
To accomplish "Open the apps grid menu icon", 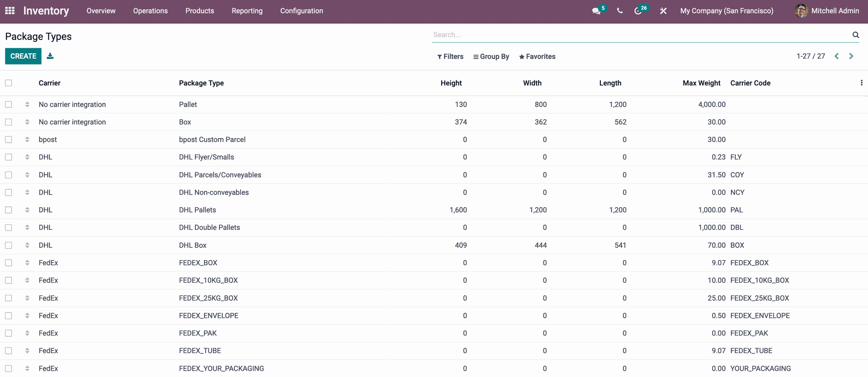I will coord(10,11).
